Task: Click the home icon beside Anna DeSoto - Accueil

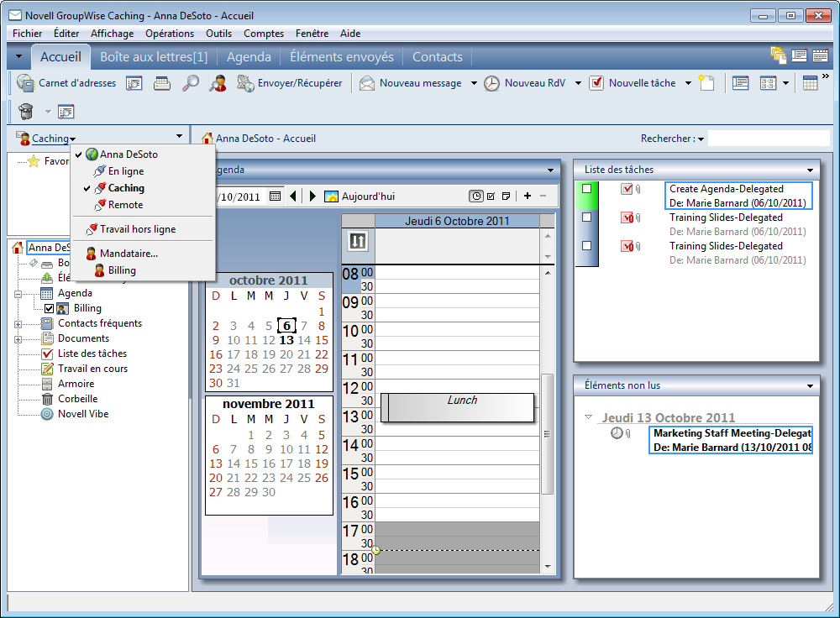Action: coord(207,139)
